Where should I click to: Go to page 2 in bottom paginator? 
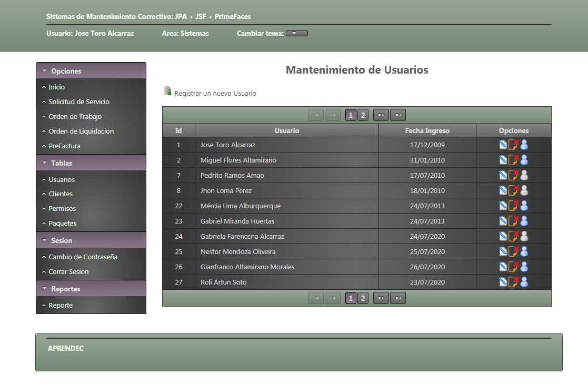[363, 298]
